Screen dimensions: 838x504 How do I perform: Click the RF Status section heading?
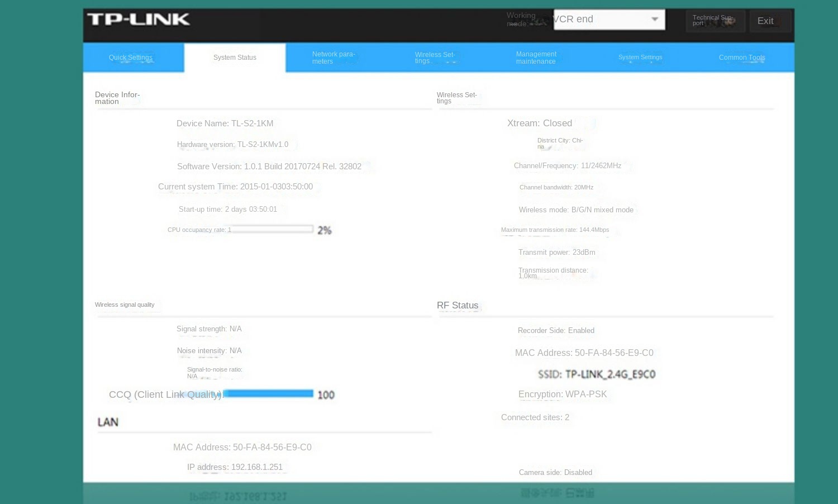tap(458, 306)
